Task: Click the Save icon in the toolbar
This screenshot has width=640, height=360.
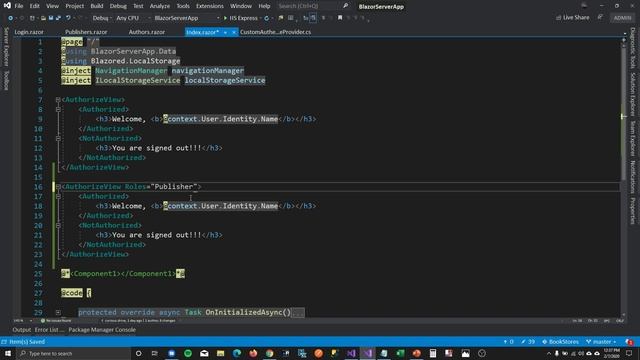Action: click(51, 18)
